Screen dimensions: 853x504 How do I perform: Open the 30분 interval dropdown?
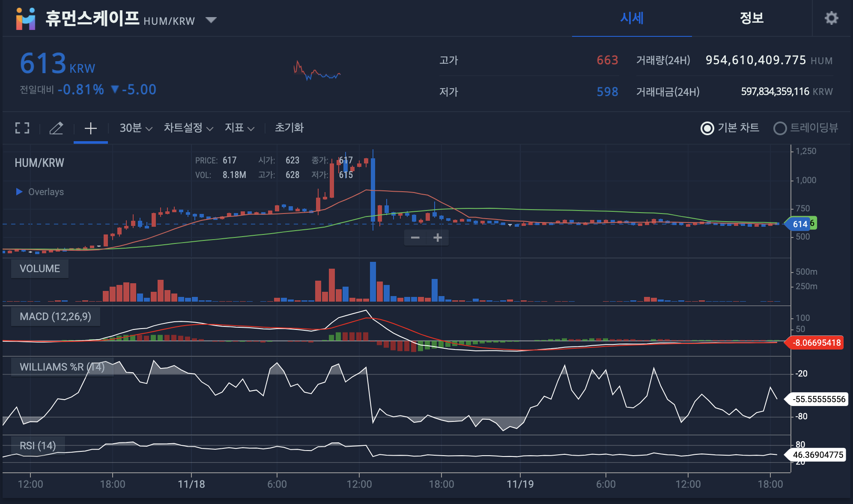point(136,128)
